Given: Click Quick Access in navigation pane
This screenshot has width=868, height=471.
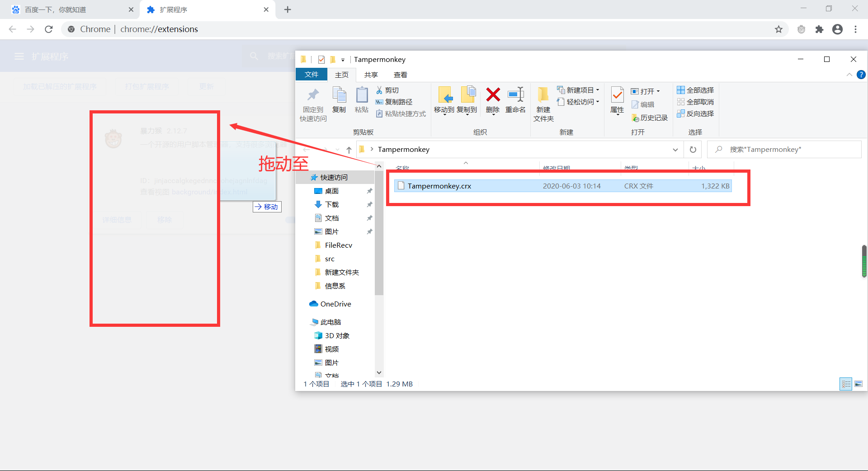Looking at the screenshot, I should (334, 178).
